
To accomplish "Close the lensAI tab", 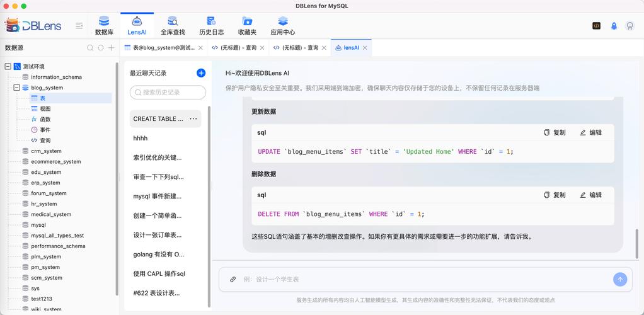I will coord(365,48).
